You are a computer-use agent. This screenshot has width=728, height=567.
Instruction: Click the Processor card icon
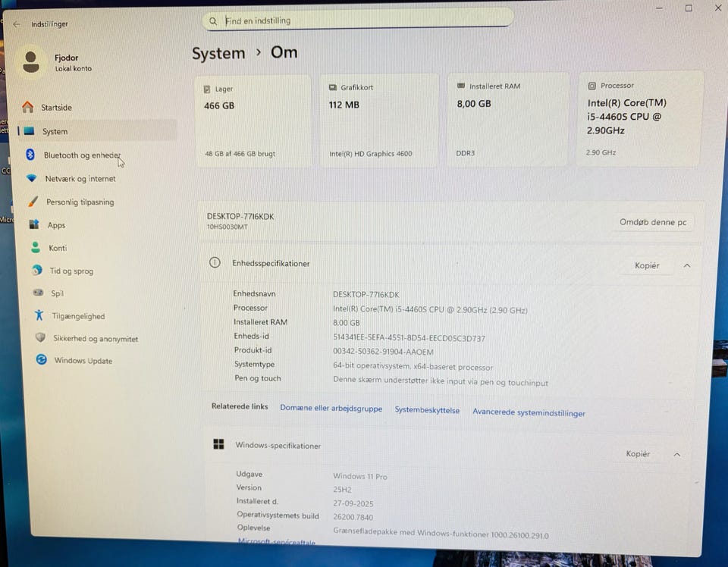[x=592, y=86]
